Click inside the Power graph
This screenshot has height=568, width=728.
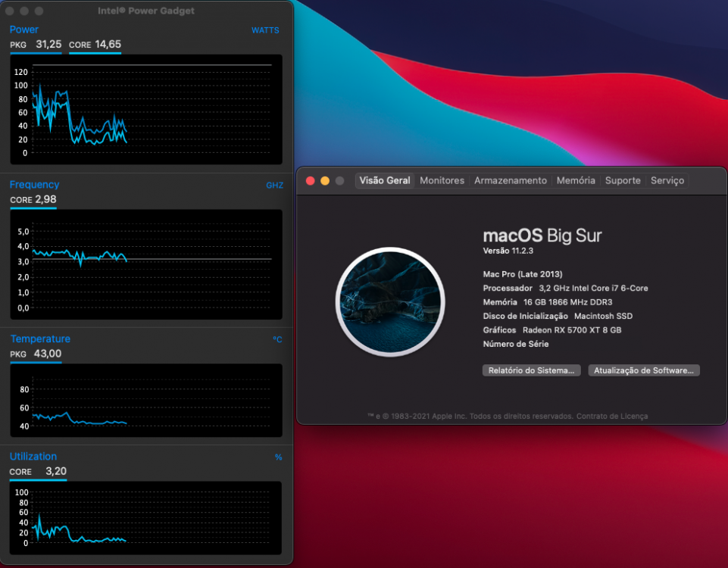pyautogui.click(x=146, y=110)
